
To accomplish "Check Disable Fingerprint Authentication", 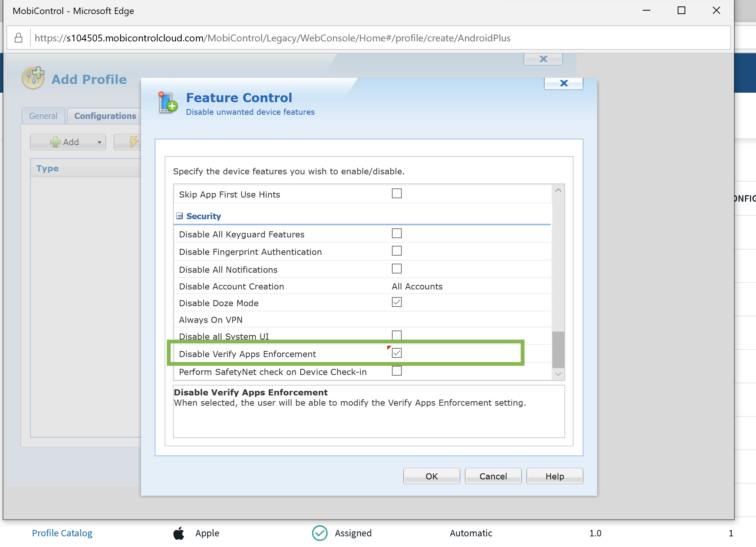I will (397, 251).
